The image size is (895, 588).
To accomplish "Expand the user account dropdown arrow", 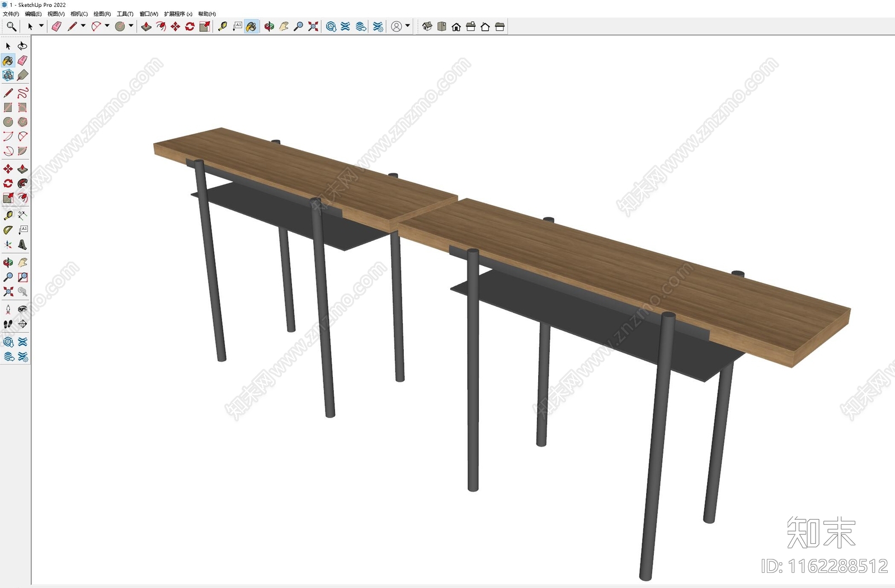I will point(407,26).
